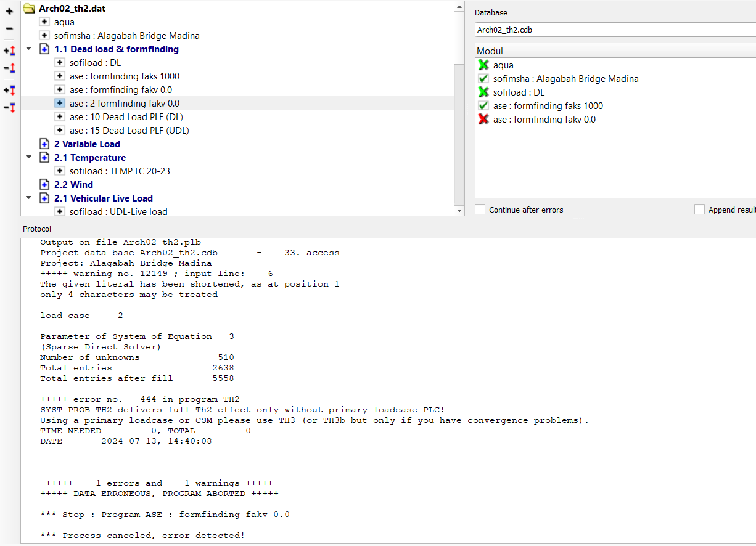Click the Database field showing Arch02_th2.cdb

(x=615, y=30)
